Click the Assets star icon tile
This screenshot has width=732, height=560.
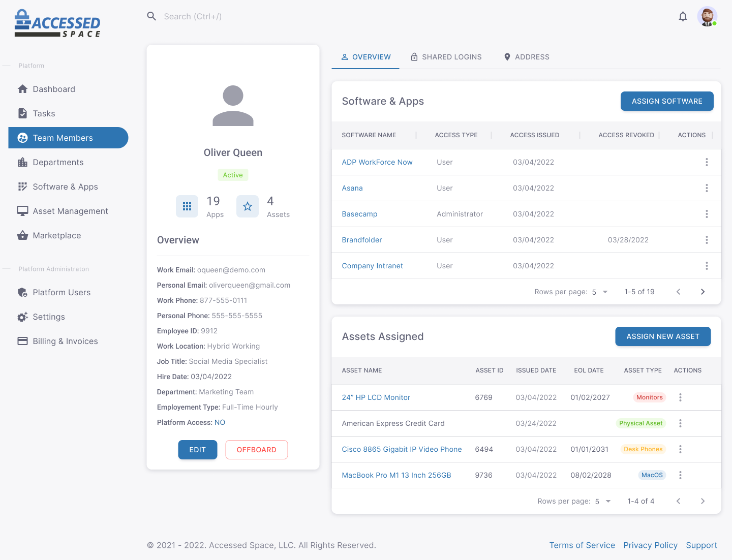[x=248, y=206]
